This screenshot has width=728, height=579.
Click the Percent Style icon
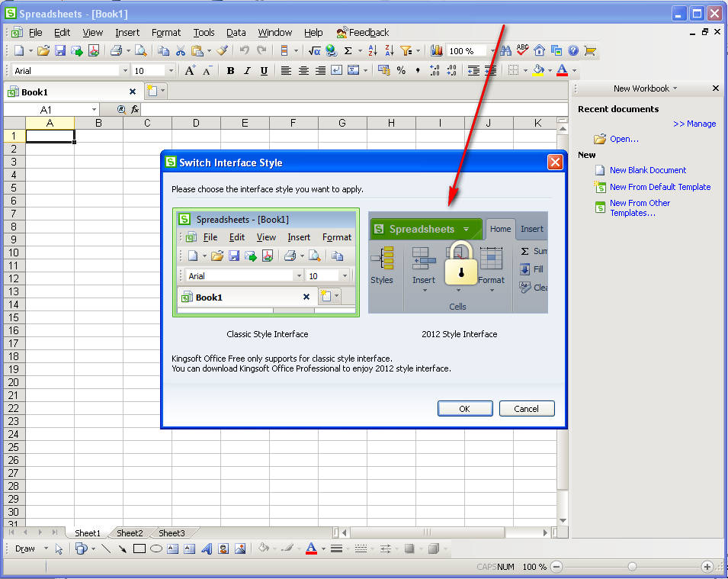[401, 71]
